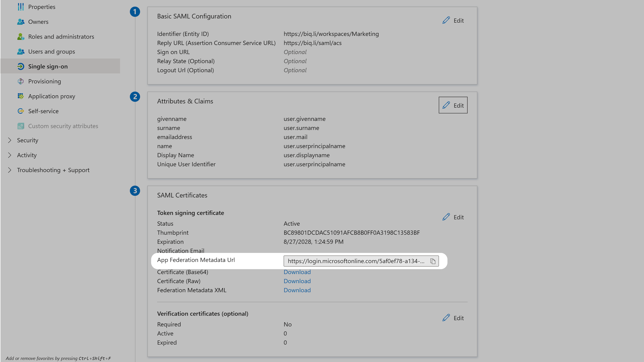Click the Active status value
This screenshot has width=644, height=362.
coord(291,224)
